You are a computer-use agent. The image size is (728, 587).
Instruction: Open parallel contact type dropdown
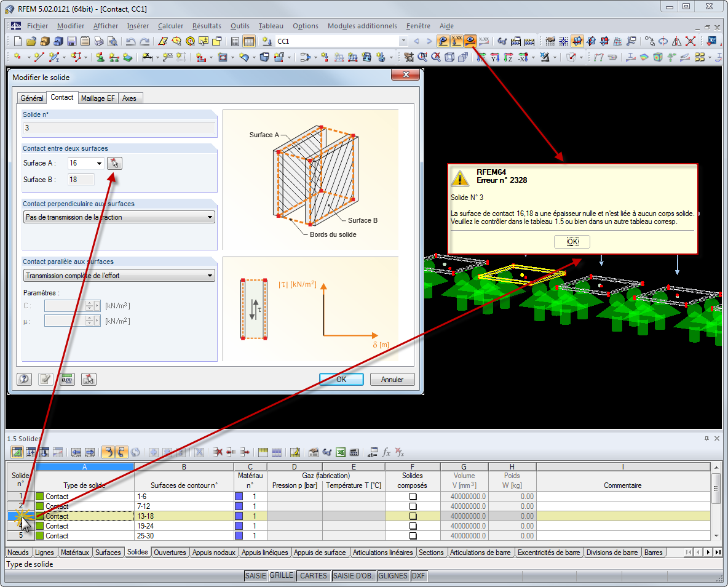click(x=210, y=276)
